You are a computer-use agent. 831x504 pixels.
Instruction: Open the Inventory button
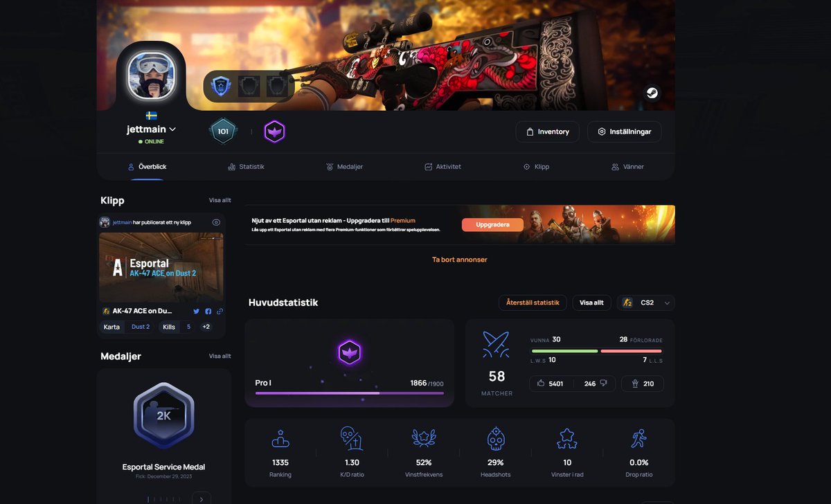click(547, 132)
